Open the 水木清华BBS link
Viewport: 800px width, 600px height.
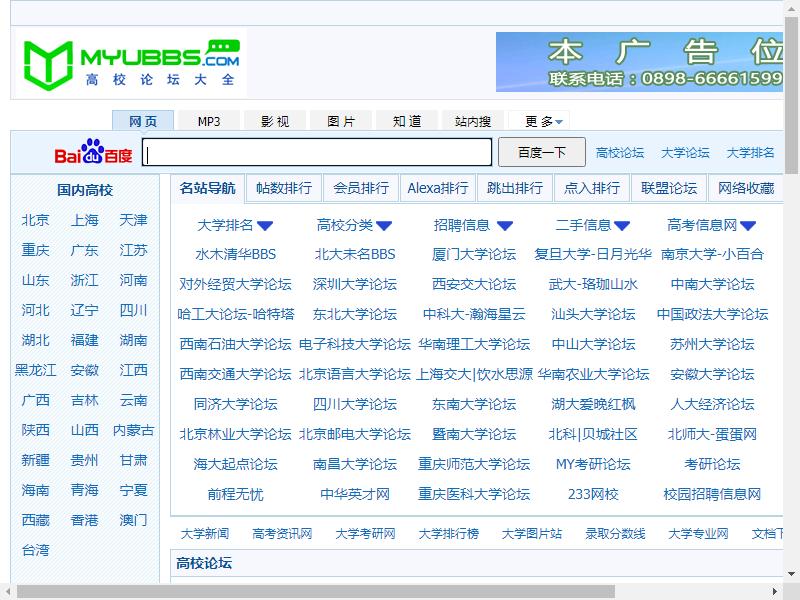(x=235, y=254)
